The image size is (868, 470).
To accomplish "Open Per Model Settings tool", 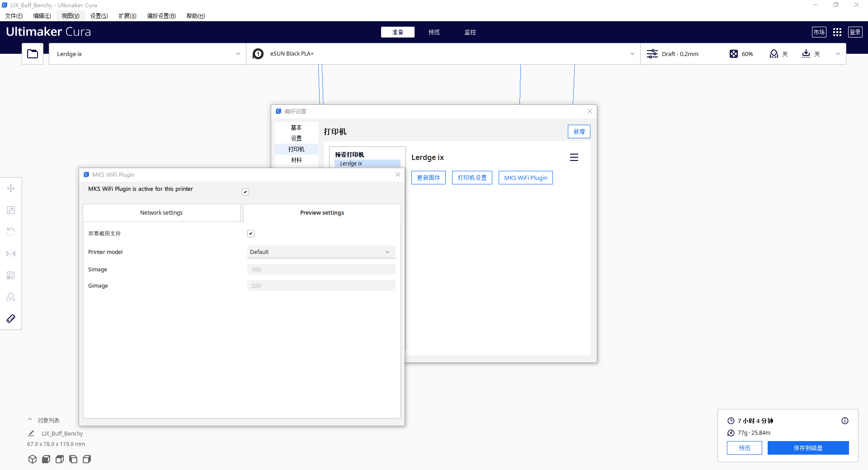I will [x=11, y=275].
